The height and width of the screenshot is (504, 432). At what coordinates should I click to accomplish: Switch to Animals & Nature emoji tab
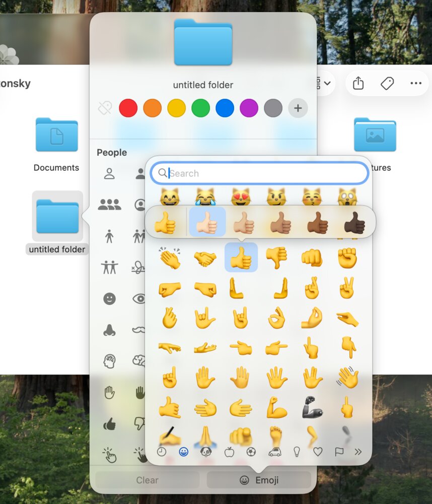tap(205, 452)
